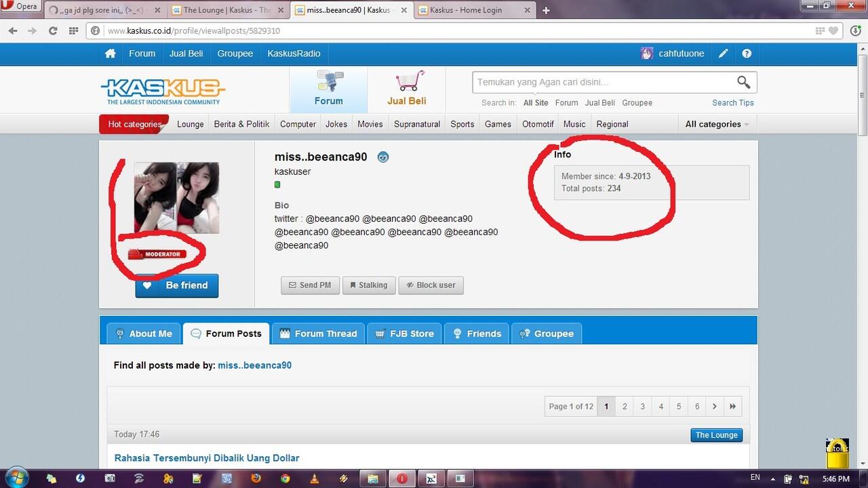Screen dimensions: 868x488
Task: Open the About Me tab
Action: pos(144,333)
